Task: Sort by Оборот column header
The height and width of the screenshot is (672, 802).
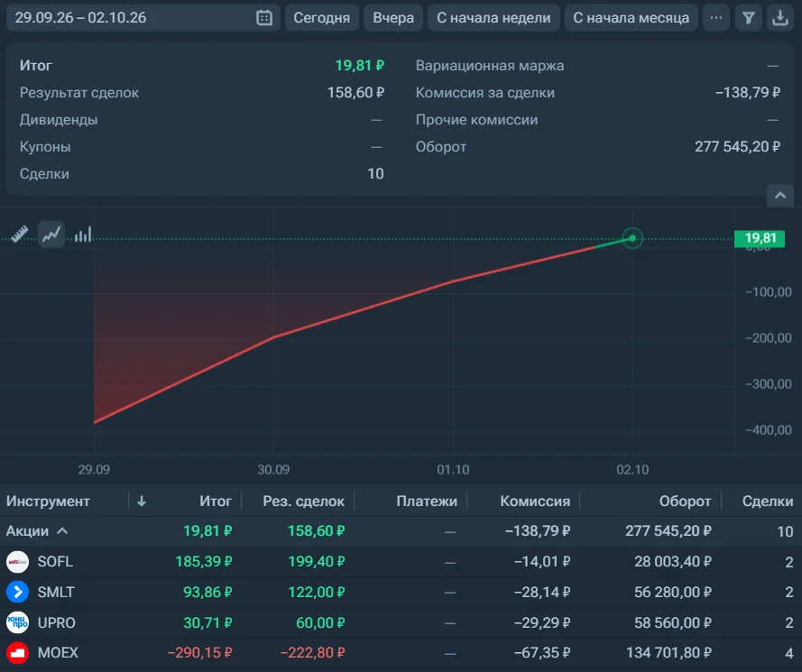Action: [685, 502]
